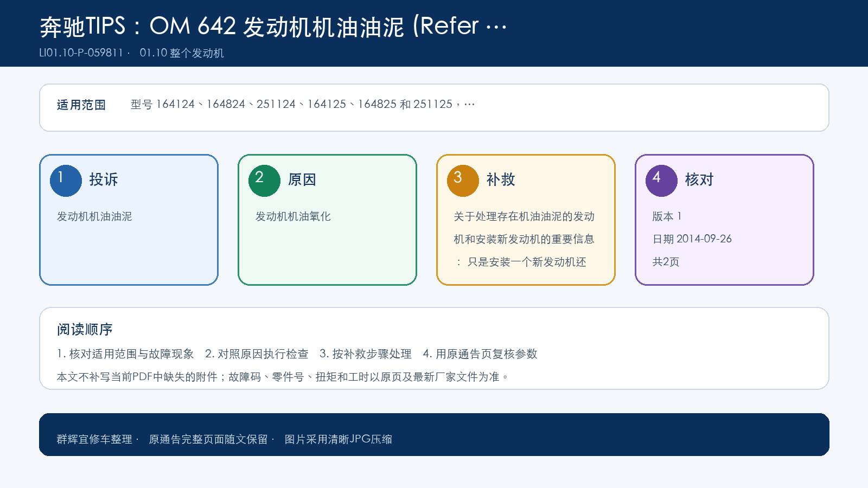Select the 投诉 card heading
The image size is (868, 488).
pos(104,179)
